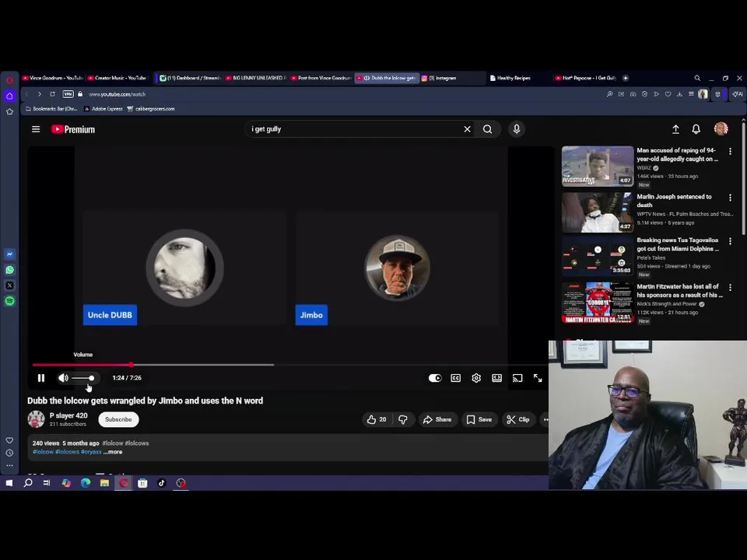Toggle the autoplay switch in the player
The height and width of the screenshot is (560, 747).
click(435, 378)
